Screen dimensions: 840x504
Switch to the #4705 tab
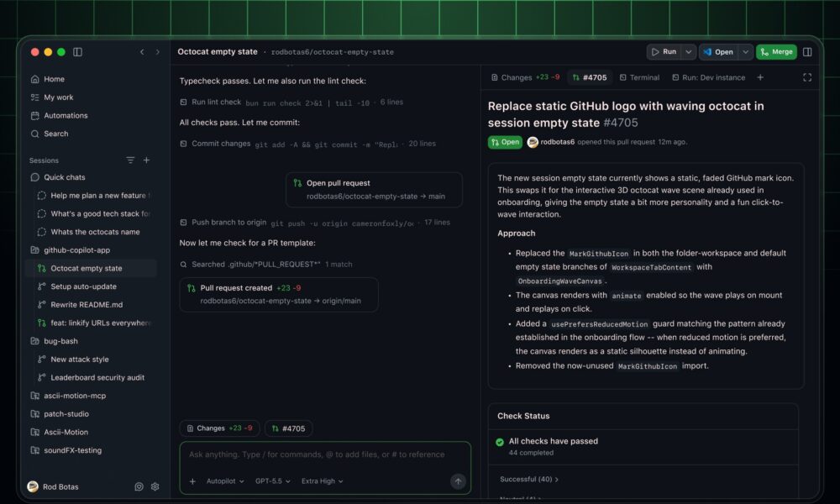[x=590, y=77]
